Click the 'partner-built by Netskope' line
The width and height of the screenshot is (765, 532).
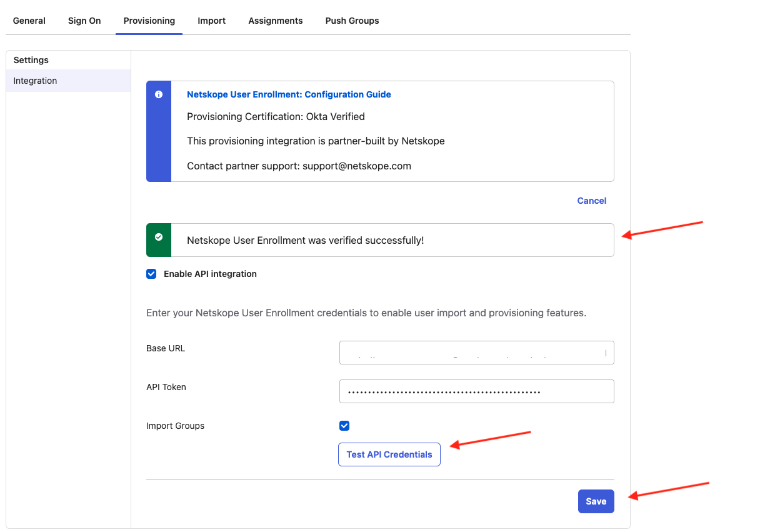click(x=316, y=141)
